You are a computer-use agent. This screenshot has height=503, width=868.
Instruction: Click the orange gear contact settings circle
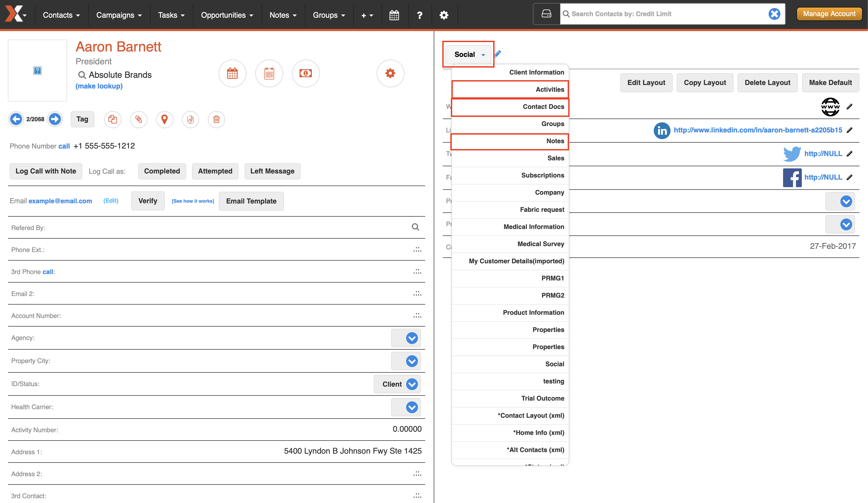tap(390, 73)
